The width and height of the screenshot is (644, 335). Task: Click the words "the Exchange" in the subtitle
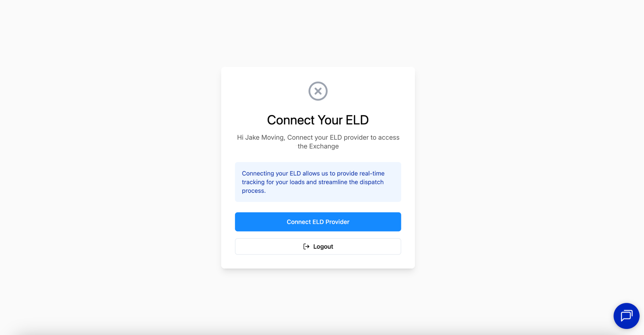point(318,146)
